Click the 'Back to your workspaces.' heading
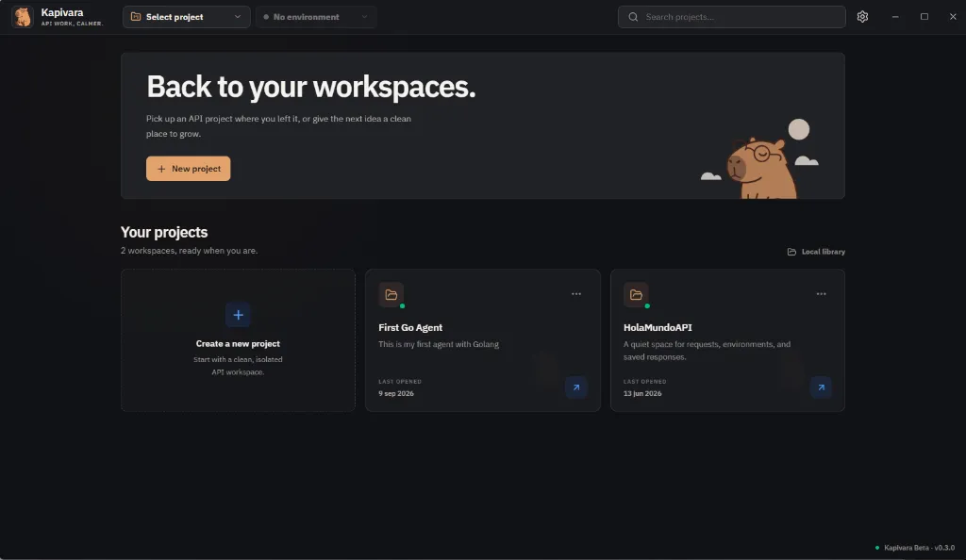The height and width of the screenshot is (560, 966). point(311,87)
